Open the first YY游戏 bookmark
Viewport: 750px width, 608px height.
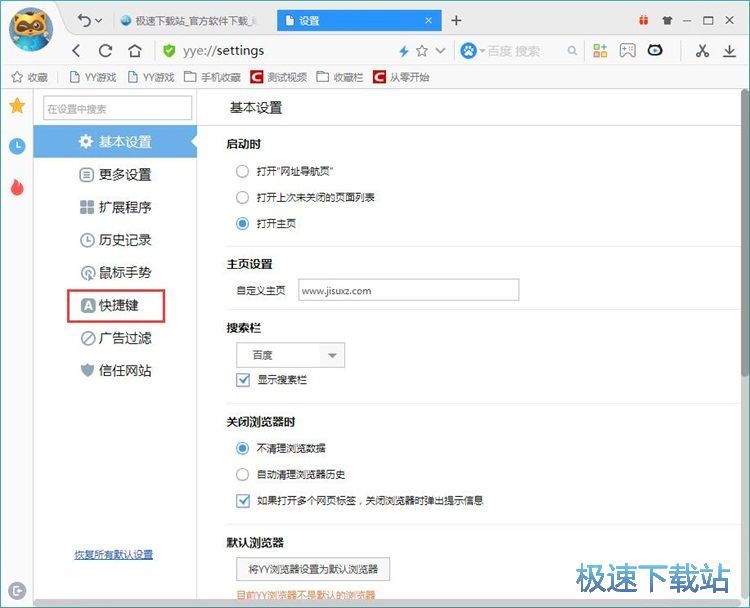click(93, 77)
